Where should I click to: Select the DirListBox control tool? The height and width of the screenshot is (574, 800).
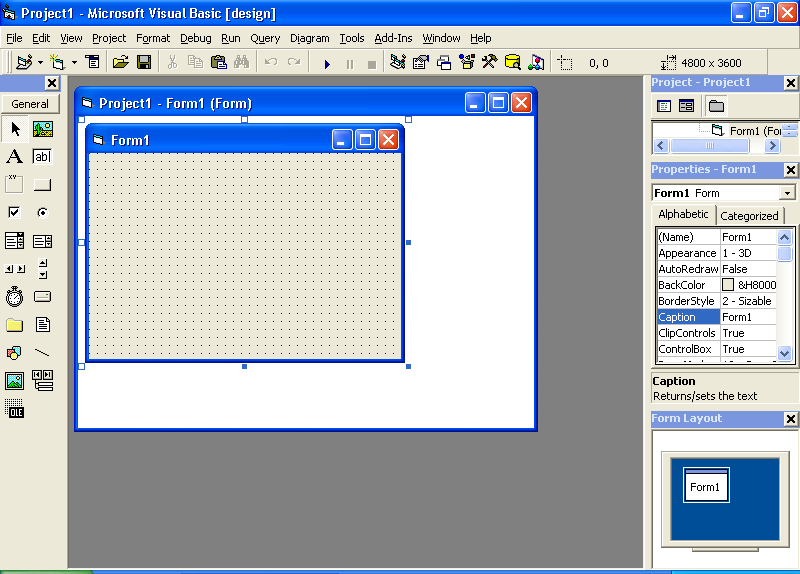(15, 325)
